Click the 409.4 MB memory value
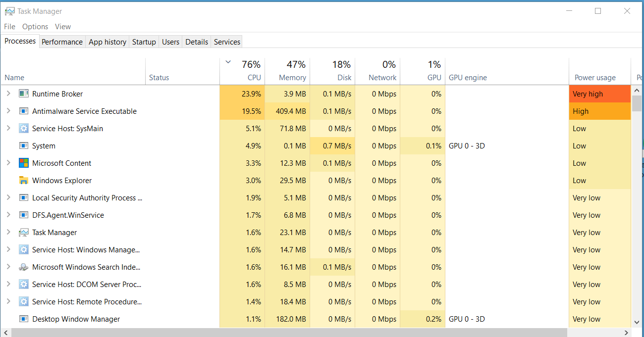The width and height of the screenshot is (644, 337). coord(291,111)
